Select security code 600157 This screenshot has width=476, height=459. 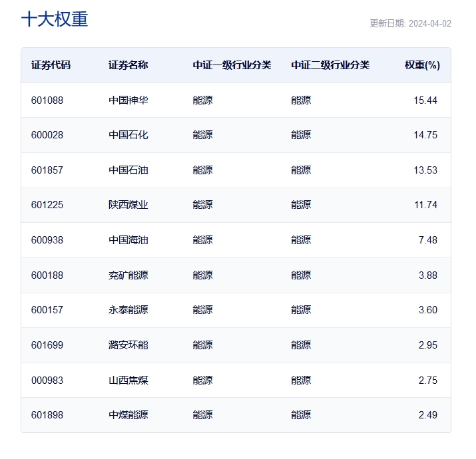(47, 310)
